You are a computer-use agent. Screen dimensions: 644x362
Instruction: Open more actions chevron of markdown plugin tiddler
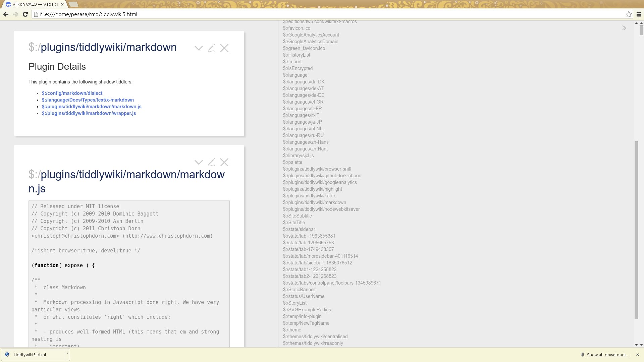click(199, 48)
